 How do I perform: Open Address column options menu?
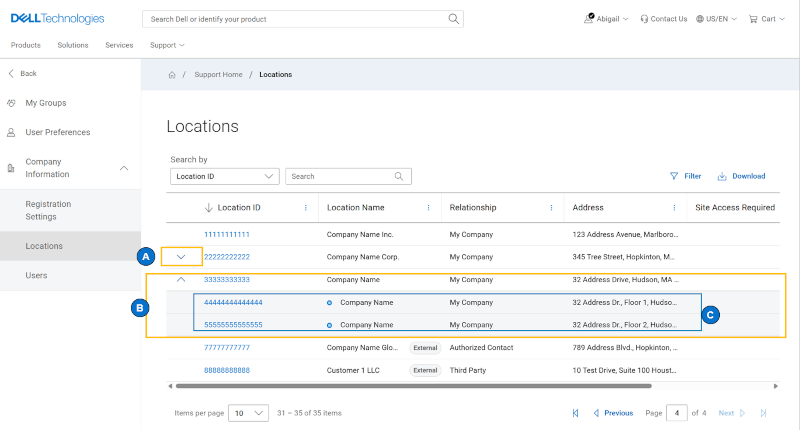[674, 208]
